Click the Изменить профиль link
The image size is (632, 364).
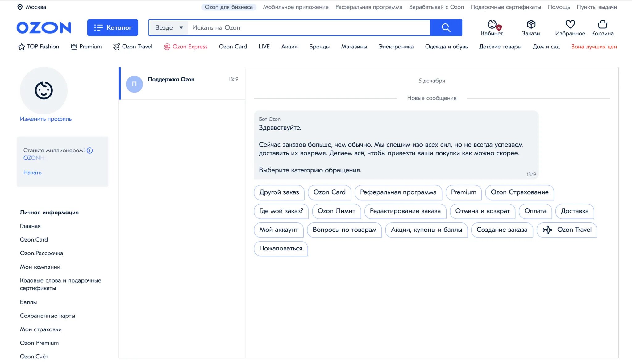pos(45,118)
